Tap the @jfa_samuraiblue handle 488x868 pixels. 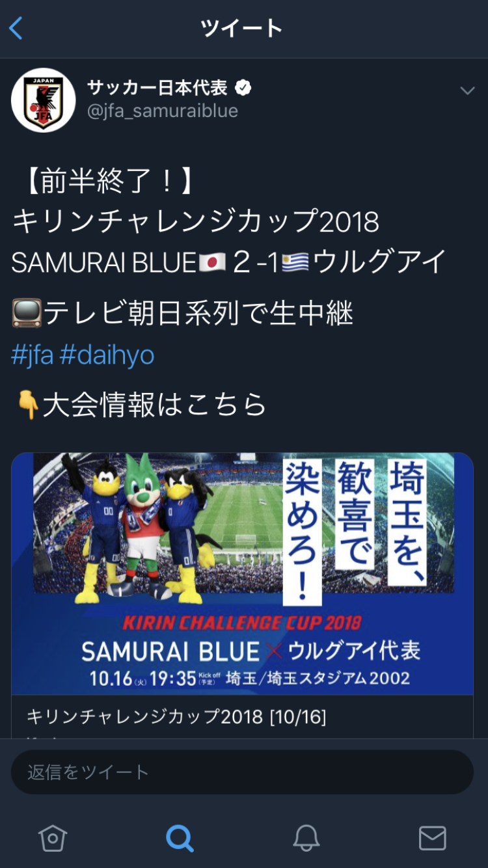163,111
